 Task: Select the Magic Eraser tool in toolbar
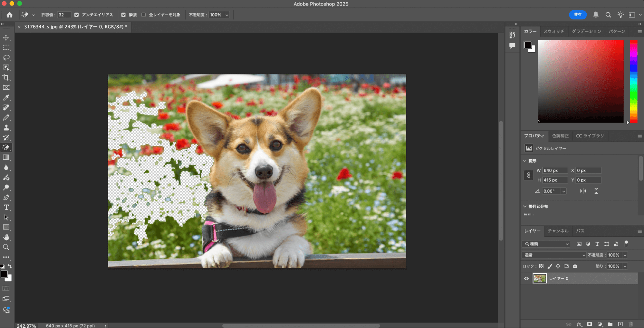[x=6, y=147]
